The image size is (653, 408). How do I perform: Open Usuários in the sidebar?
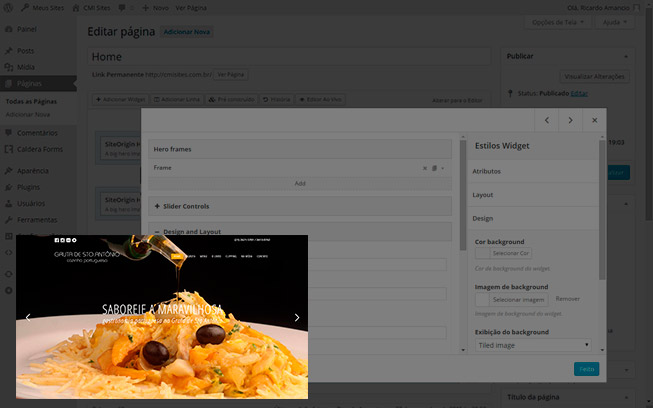[x=31, y=203]
